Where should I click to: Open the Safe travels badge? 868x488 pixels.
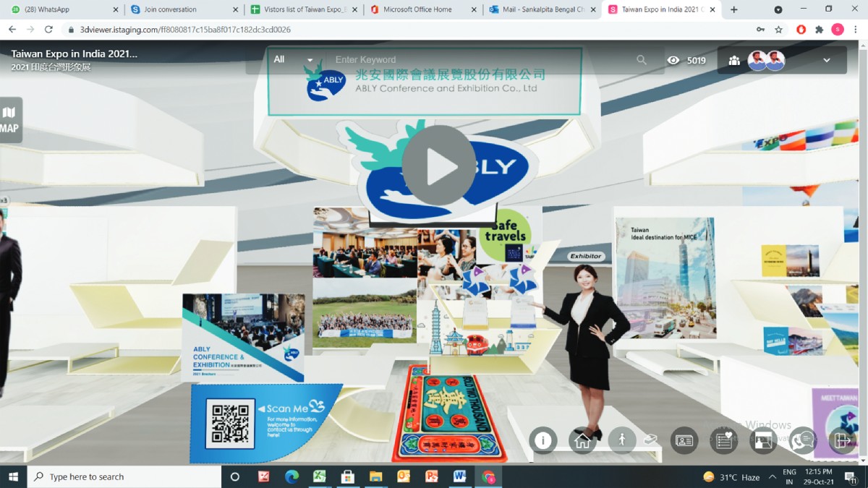coord(506,236)
